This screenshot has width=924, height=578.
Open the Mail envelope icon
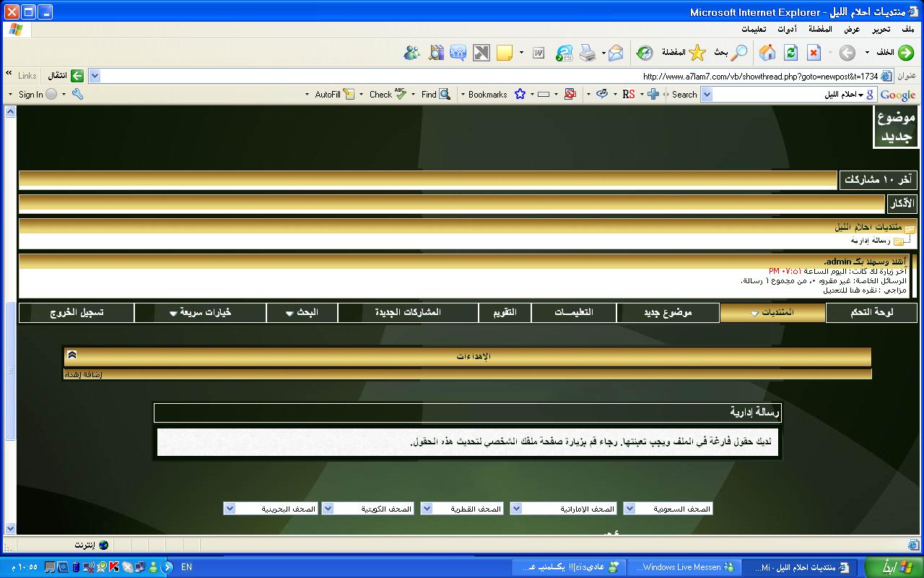pyautogui.click(x=615, y=53)
